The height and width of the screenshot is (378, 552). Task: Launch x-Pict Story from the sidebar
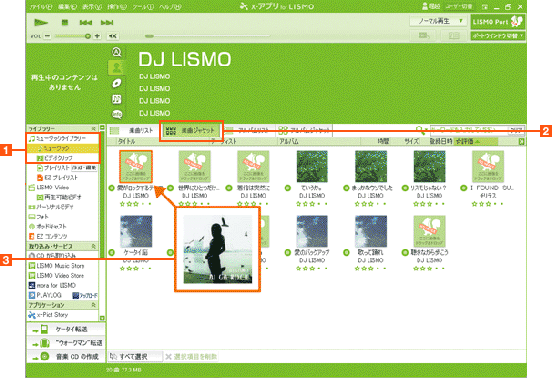coord(48,315)
